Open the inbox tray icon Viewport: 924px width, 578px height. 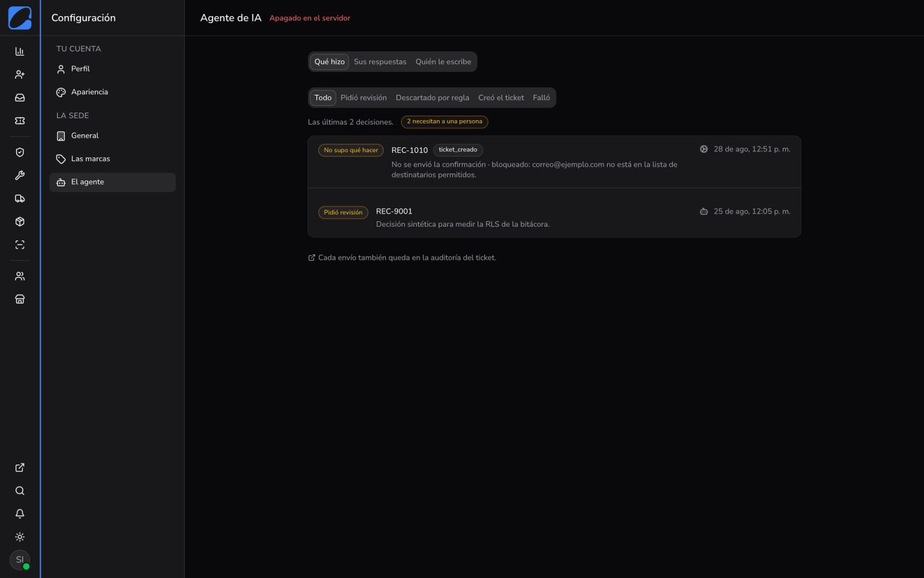[x=20, y=98]
